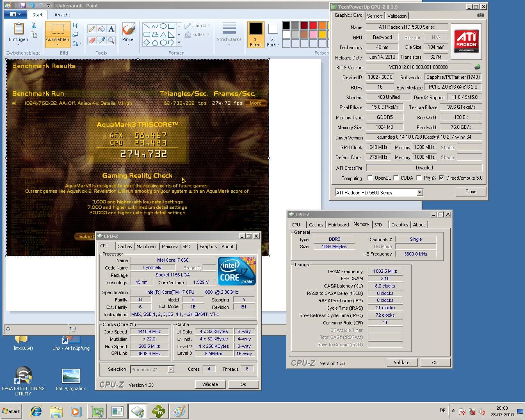Click the Copy icon in Zwischenablage
This screenshot has height=420, width=525.
[x=34, y=35]
